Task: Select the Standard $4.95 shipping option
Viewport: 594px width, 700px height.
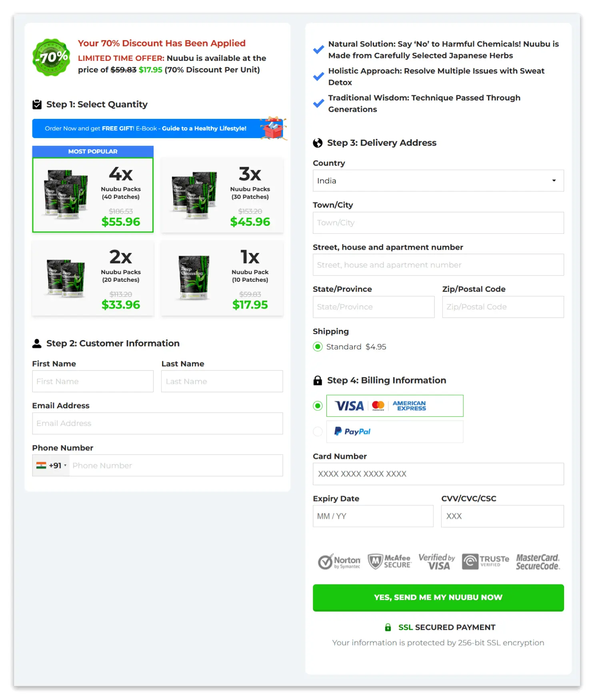Action: tap(318, 347)
